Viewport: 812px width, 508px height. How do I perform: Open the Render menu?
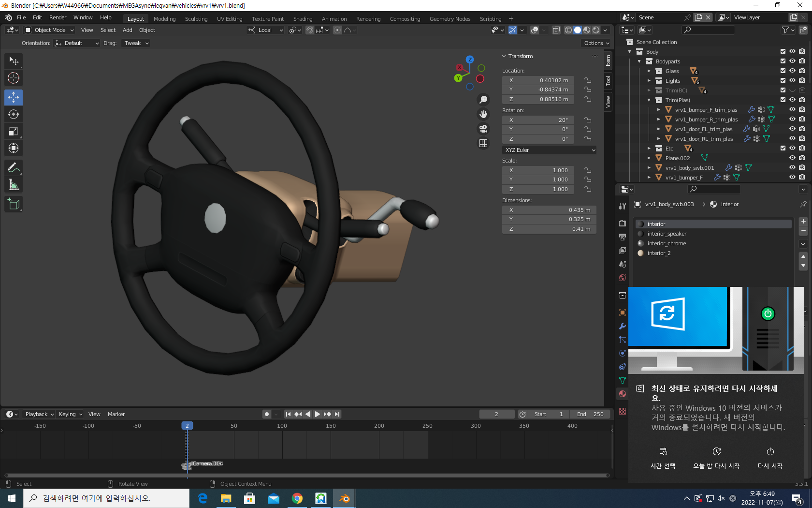pos(58,17)
